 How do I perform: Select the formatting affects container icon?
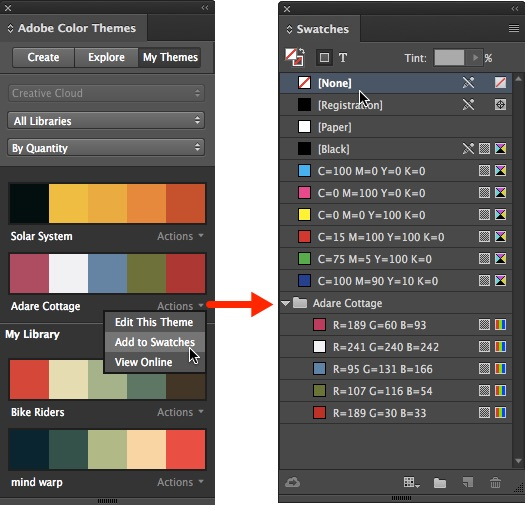click(324, 57)
